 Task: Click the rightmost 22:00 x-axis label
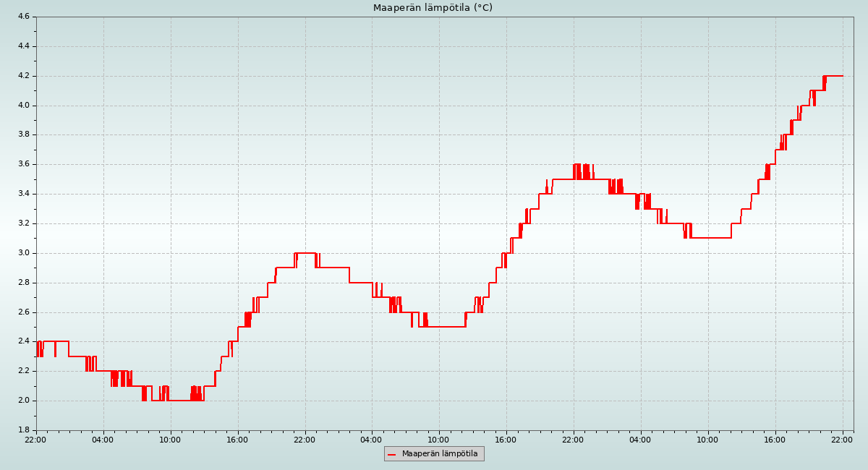842,439
